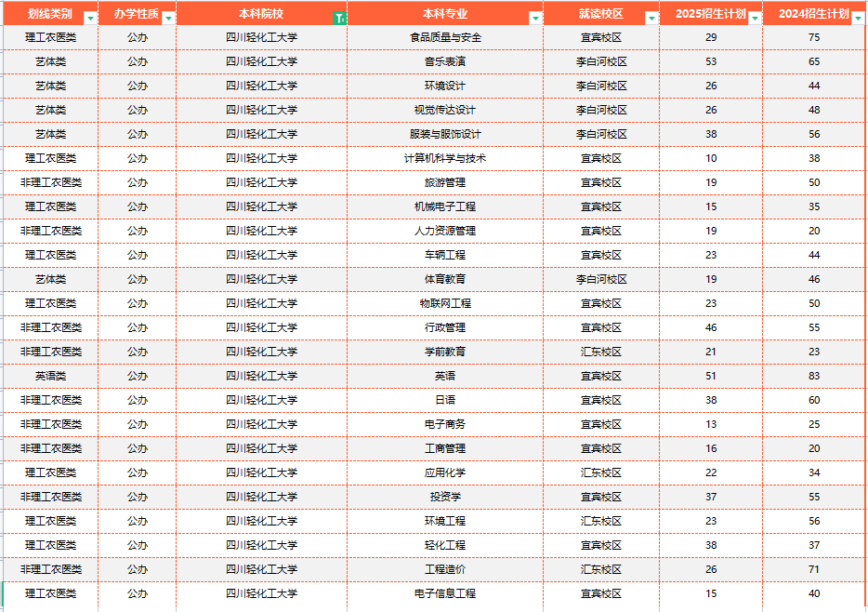Click 李白河校区 cell in 音乐表演 row

(601, 61)
